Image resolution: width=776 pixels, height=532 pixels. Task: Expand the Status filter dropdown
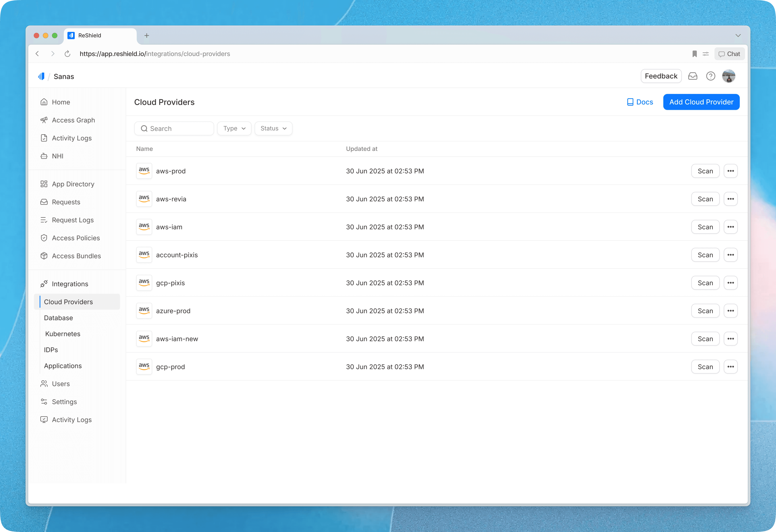click(273, 128)
